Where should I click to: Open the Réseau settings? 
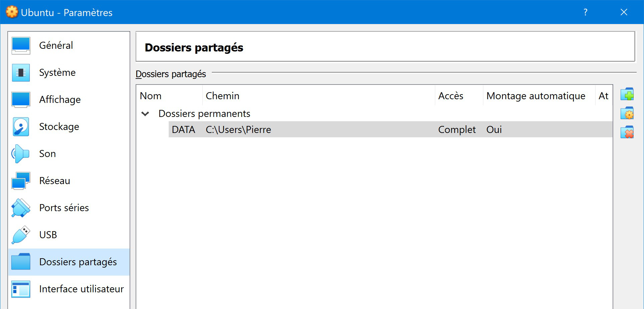pos(69,181)
